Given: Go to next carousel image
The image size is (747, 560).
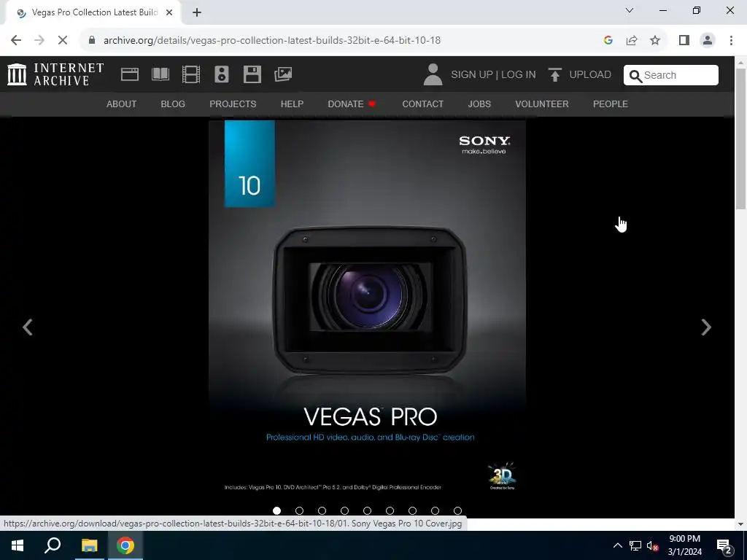Looking at the screenshot, I should click(706, 327).
